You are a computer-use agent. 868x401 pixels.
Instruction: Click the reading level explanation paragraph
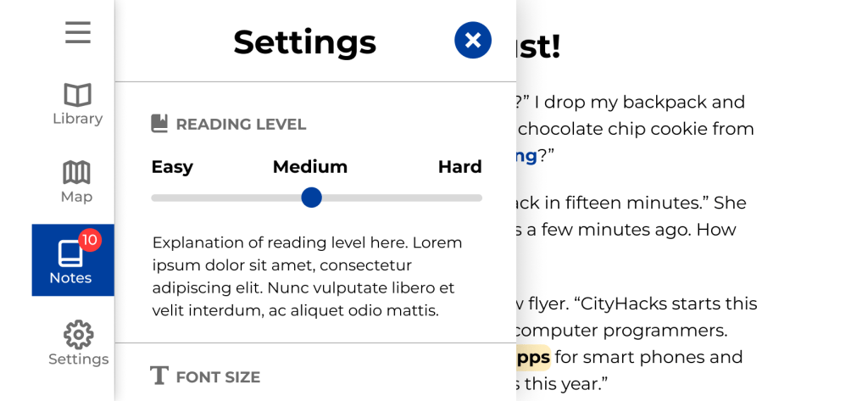pyautogui.click(x=307, y=276)
